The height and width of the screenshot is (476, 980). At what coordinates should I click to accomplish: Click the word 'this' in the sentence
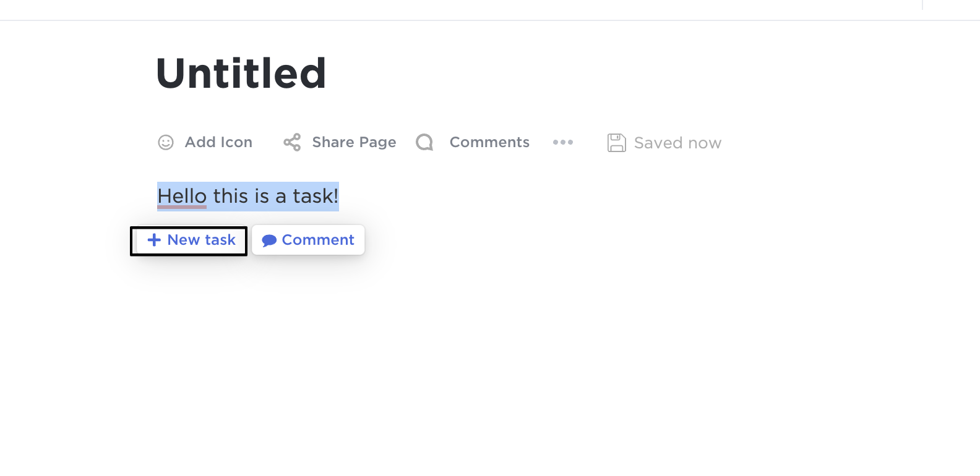tap(231, 197)
